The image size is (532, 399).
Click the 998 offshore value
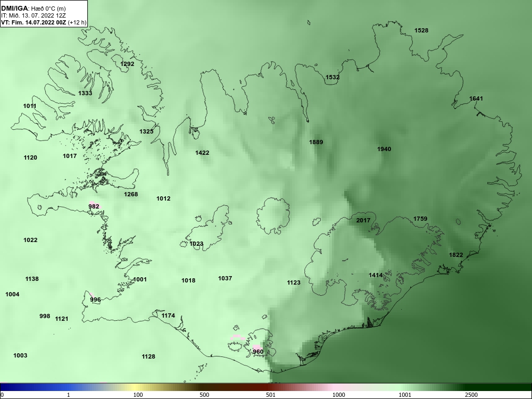click(45, 316)
